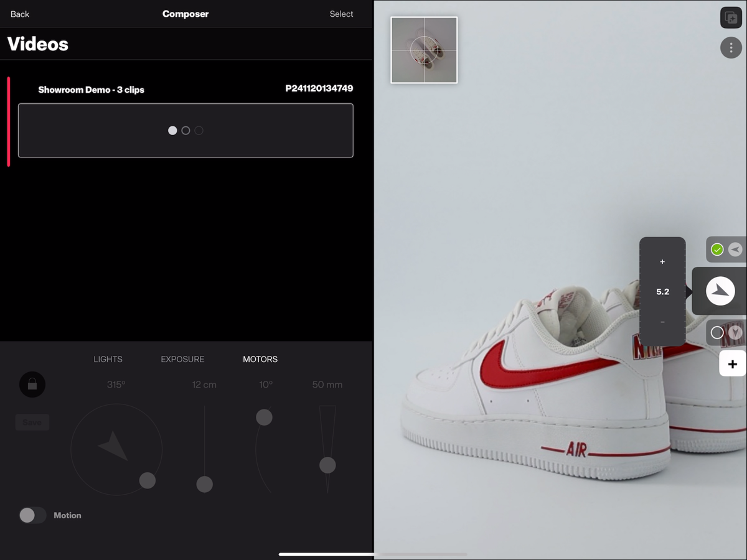Select the empty circle on third keyframe
747x560 pixels.
717,333
